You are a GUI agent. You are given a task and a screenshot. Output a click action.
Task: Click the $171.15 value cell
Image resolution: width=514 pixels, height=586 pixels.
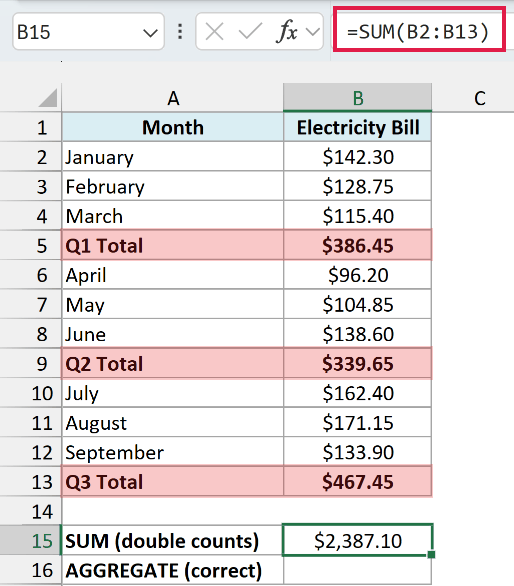point(357,423)
